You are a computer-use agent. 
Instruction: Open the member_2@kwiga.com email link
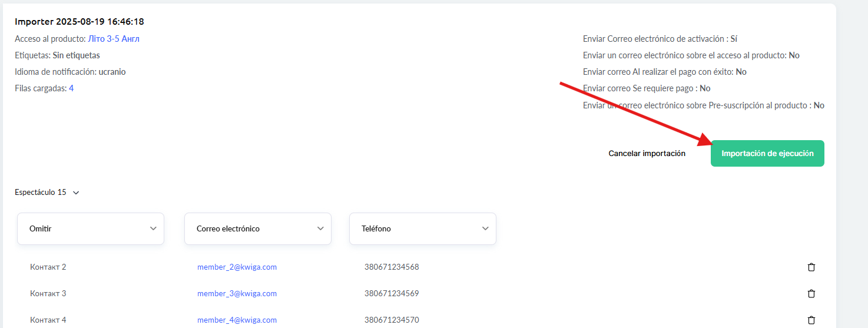click(x=237, y=267)
